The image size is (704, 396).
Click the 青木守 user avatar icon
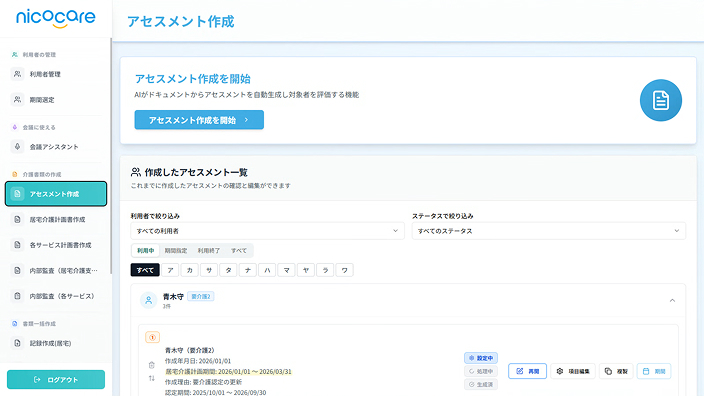click(x=149, y=300)
